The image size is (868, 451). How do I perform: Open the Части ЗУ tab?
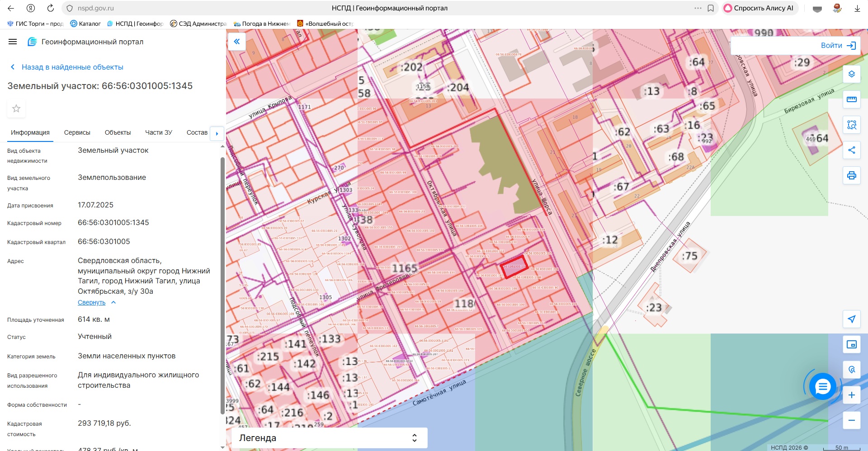[158, 132]
